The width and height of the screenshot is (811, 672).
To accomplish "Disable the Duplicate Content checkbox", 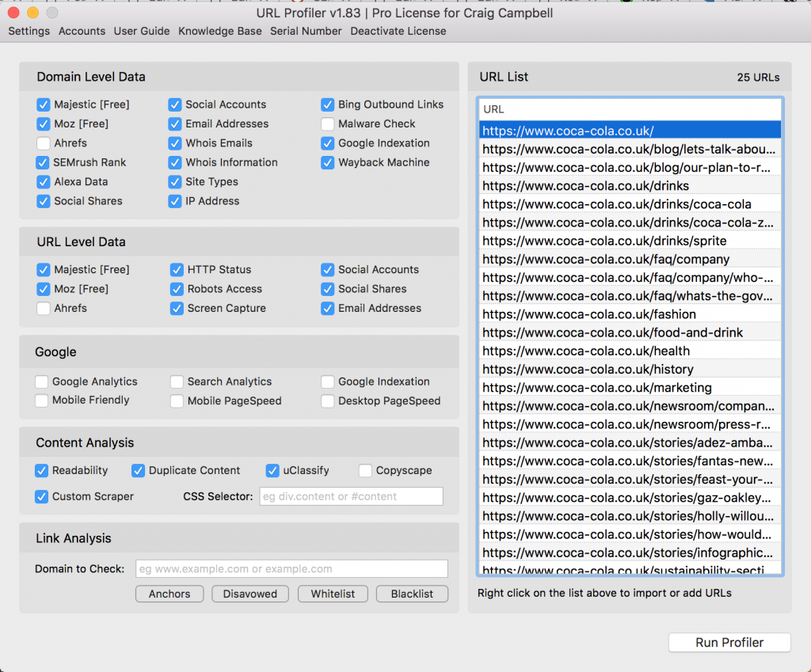I will (x=138, y=470).
